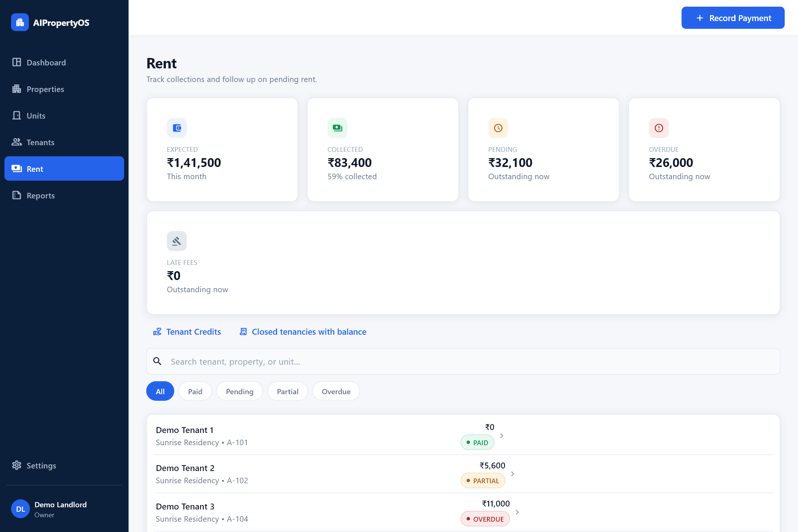This screenshot has height=532, width=798.
Task: Filter rent list by Pending
Action: [x=240, y=391]
